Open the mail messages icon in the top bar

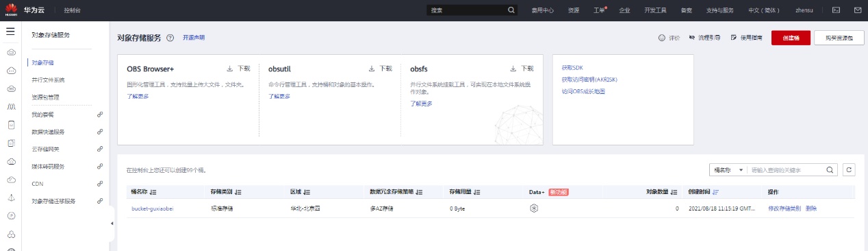(857, 10)
